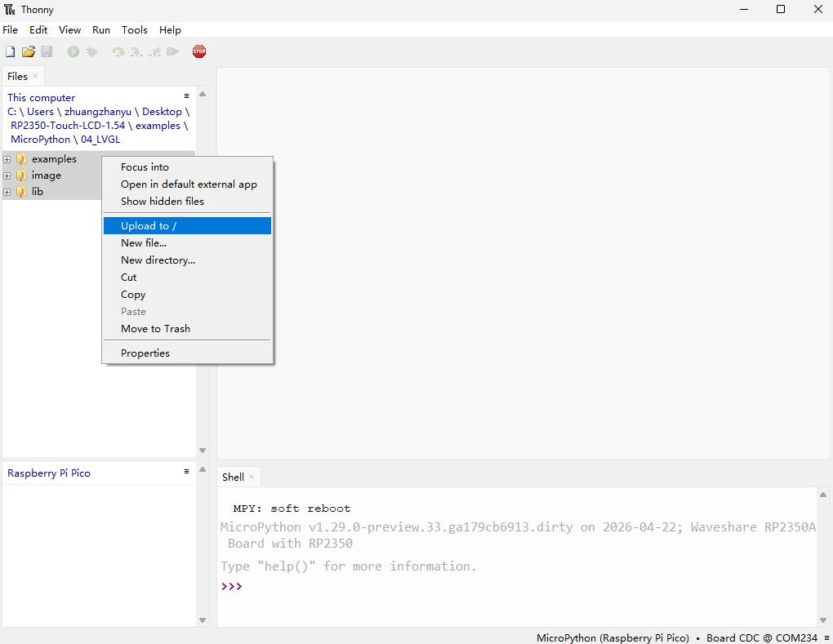
Task: Click the Step into debugging icon
Action: 135,51
